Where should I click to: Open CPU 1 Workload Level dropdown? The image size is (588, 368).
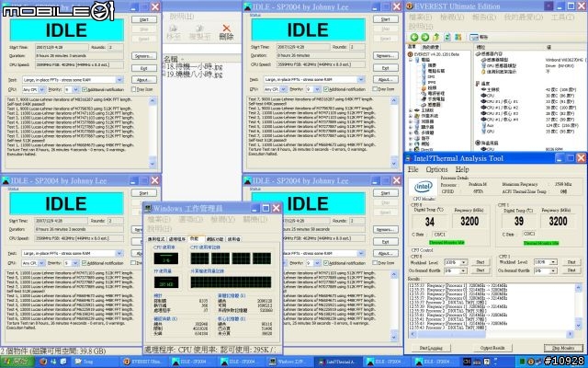tap(553, 261)
